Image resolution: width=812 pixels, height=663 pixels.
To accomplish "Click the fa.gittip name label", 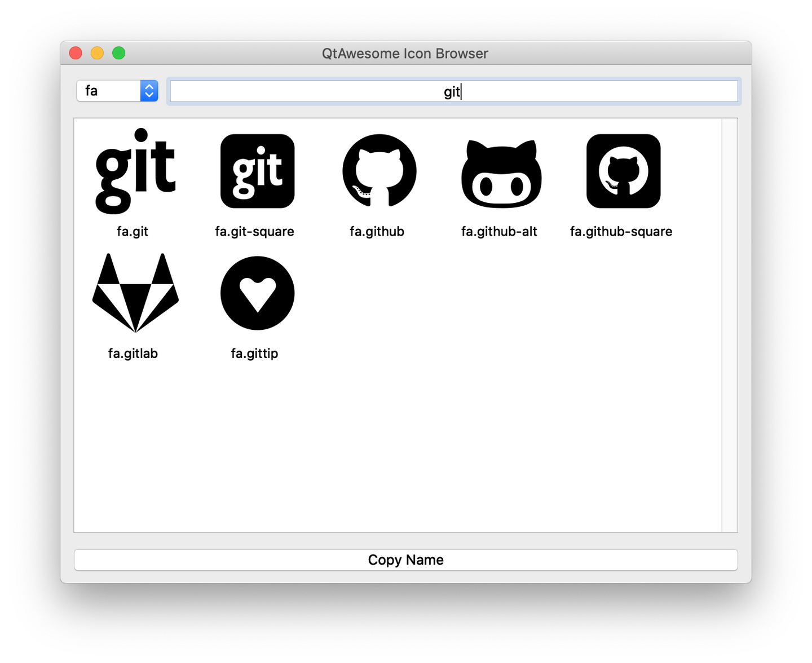I will [254, 353].
